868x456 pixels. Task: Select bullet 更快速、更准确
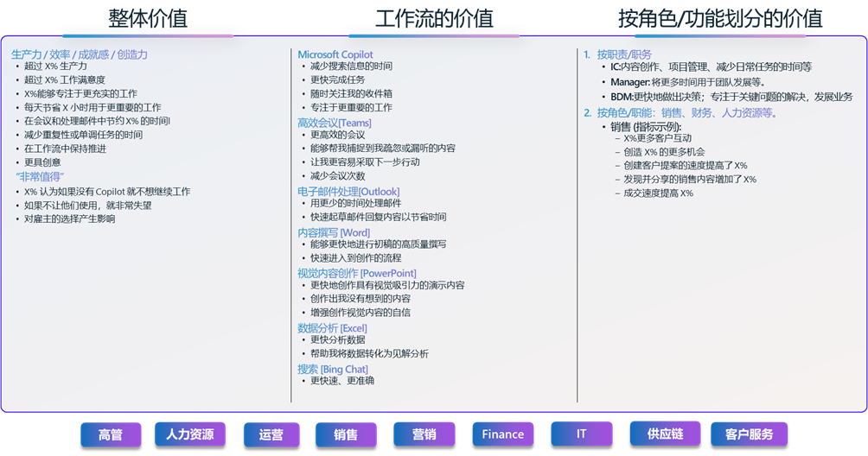click(x=342, y=381)
